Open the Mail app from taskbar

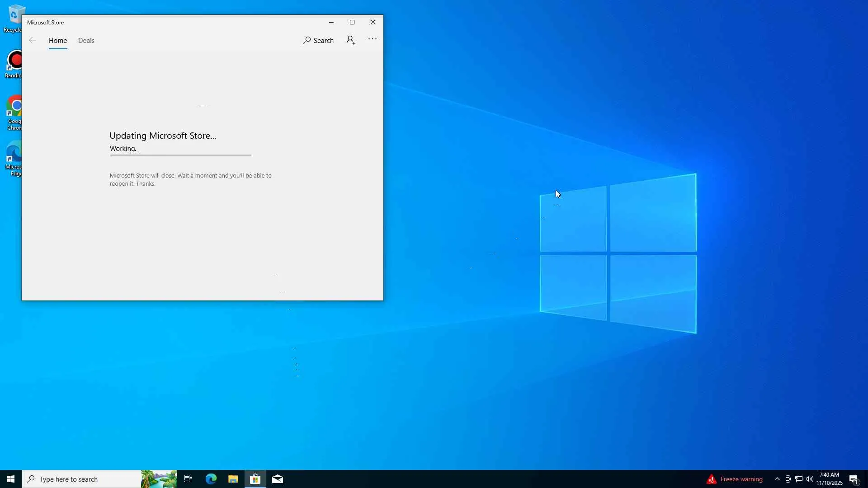point(278,479)
